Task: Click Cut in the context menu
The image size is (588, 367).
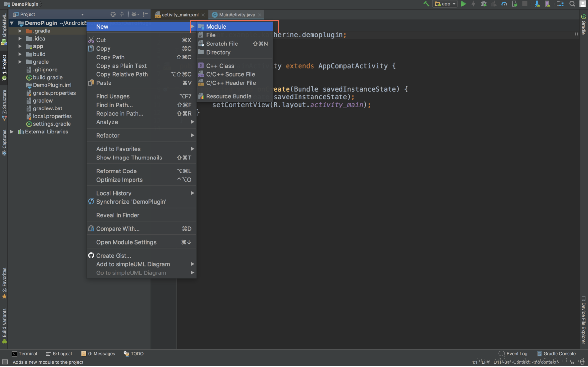Action: 141,40
